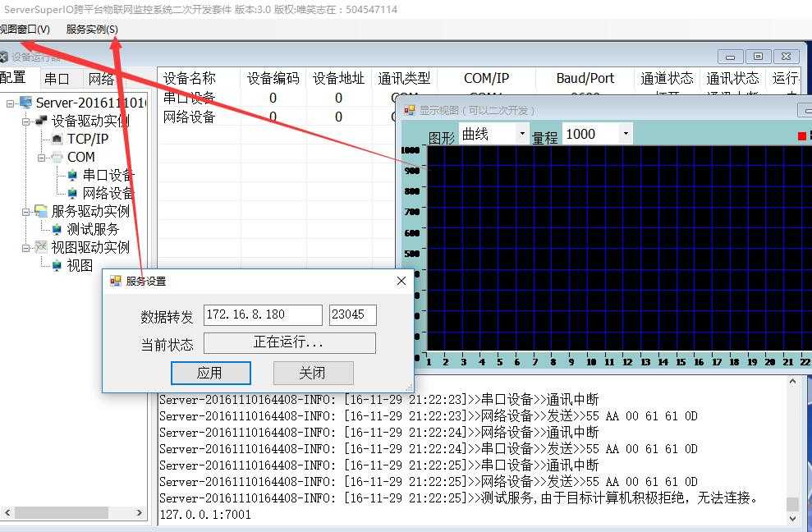Click the 通讯类型 column header
The width and height of the screenshot is (812, 532).
pos(405,78)
